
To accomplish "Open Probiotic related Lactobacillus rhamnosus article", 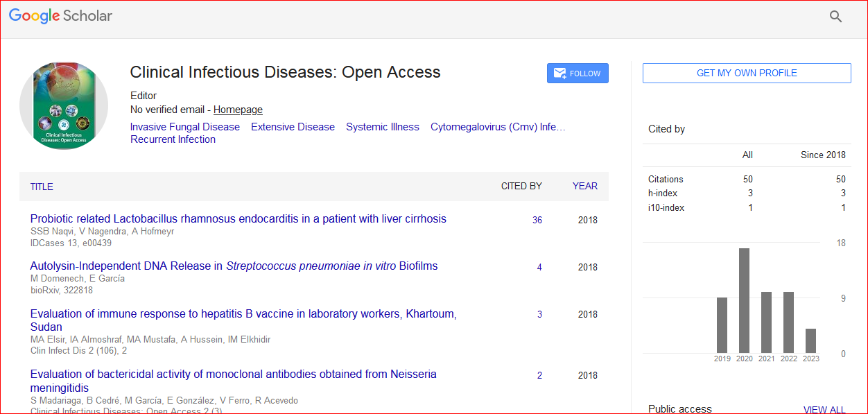I will (238, 219).
